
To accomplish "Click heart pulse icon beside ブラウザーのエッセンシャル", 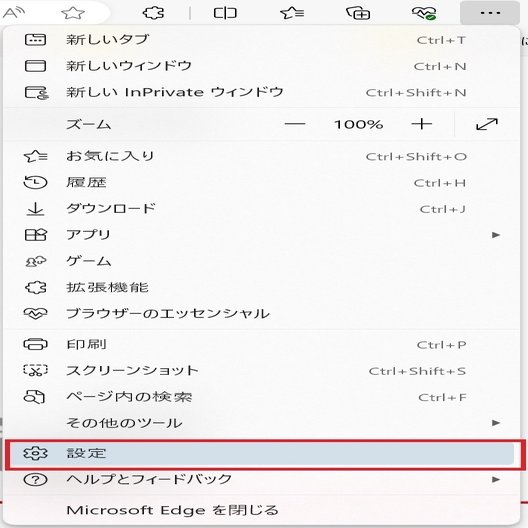I will tap(35, 314).
